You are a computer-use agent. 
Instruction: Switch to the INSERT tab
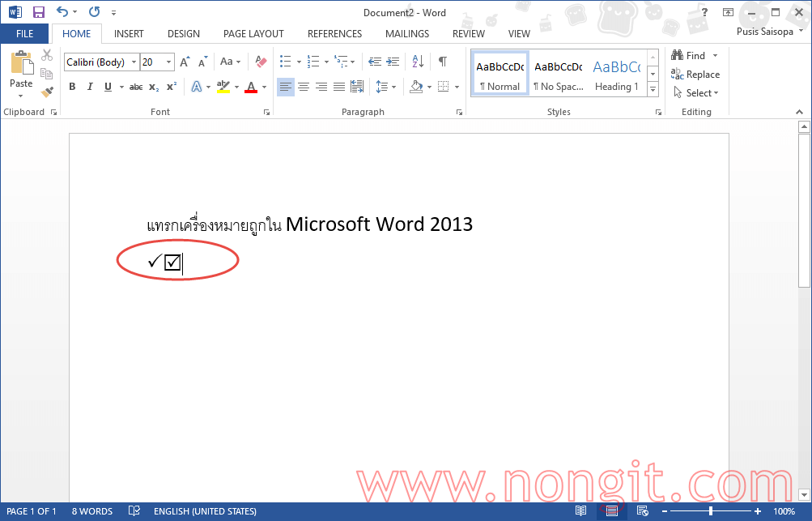click(129, 34)
